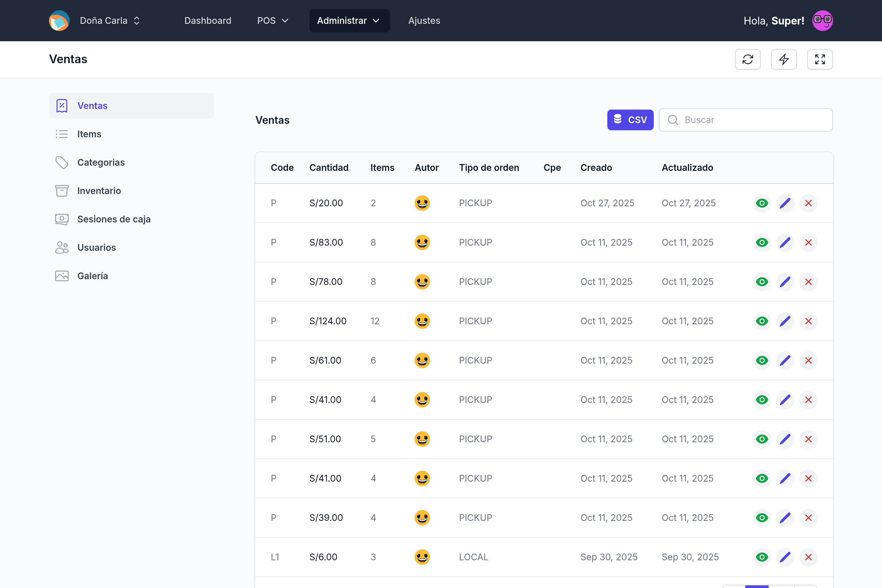This screenshot has height=588, width=882.
Task: Select Categorias in the sidebar
Action: 132,162
